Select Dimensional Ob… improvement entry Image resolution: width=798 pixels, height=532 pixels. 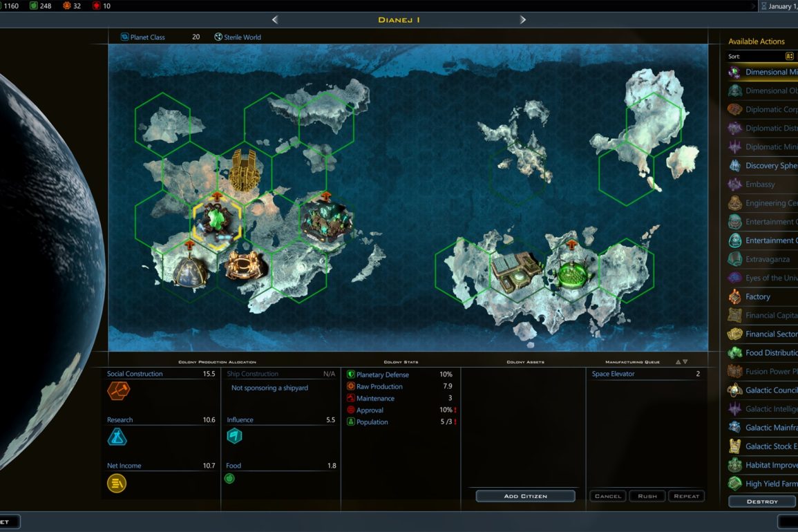(x=762, y=91)
